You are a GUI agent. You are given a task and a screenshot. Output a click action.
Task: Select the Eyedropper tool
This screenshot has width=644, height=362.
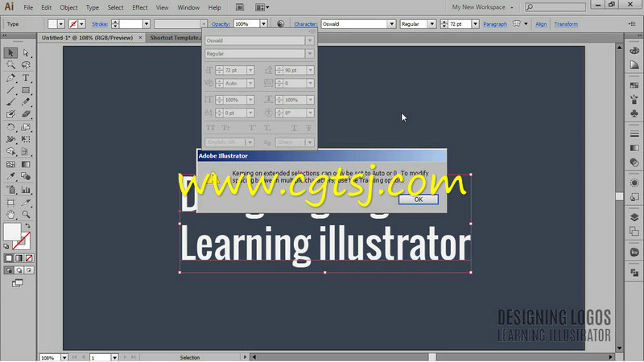point(10,176)
